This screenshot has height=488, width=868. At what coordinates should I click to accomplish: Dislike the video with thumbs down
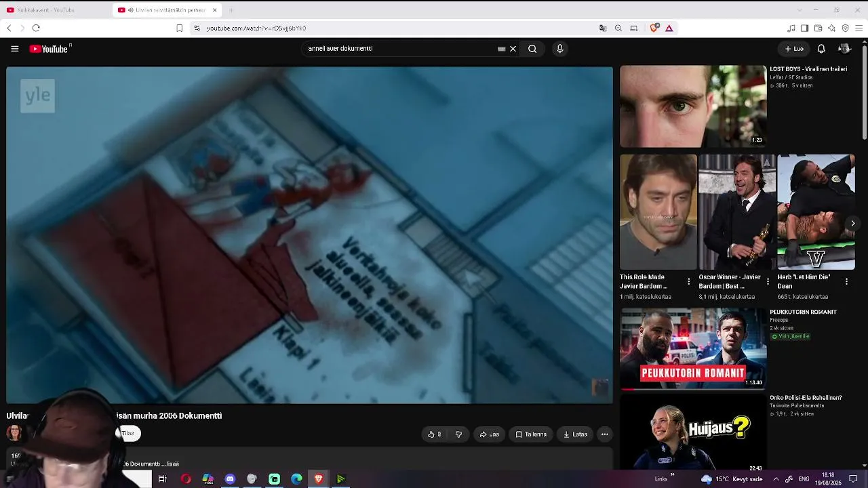pos(458,434)
